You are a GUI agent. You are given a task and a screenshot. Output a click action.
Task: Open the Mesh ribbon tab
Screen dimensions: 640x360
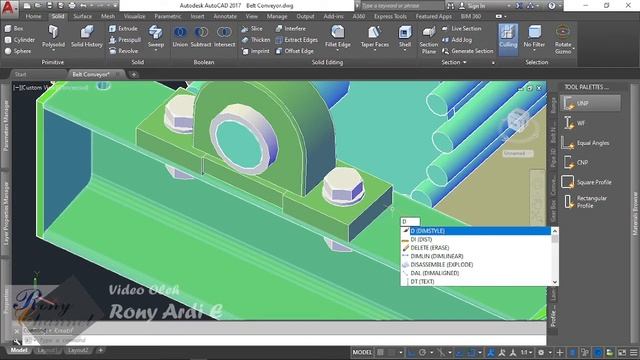(x=108, y=16)
